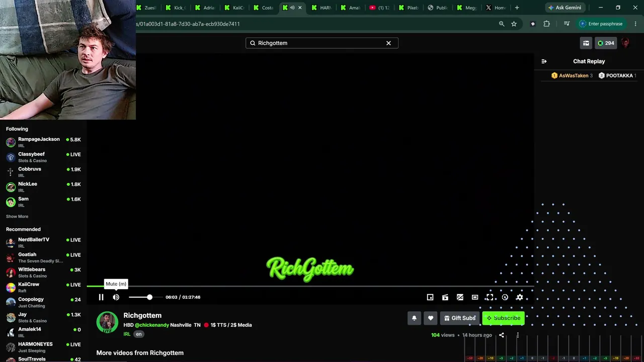Open Coopology recommended channel

tap(43, 303)
